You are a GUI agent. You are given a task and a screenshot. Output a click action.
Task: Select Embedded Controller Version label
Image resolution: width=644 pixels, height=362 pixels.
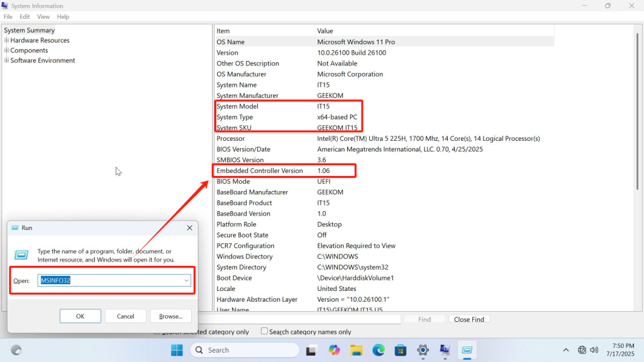pos(260,171)
